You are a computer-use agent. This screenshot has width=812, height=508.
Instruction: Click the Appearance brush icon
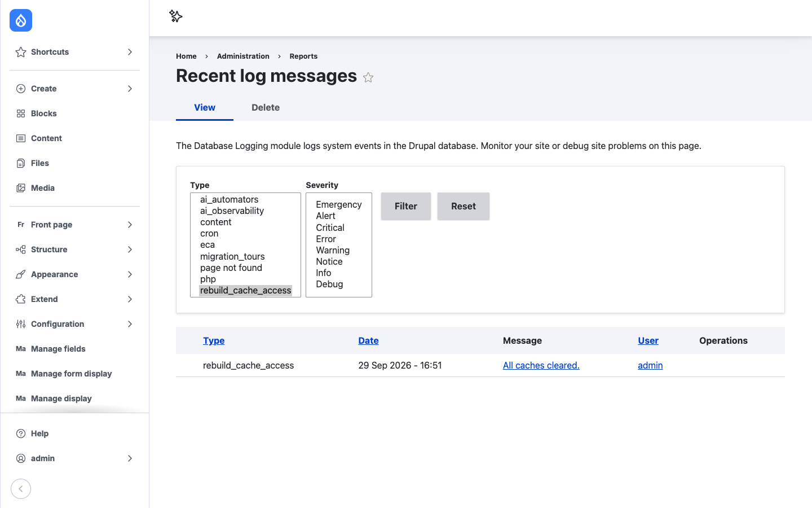[x=21, y=274]
